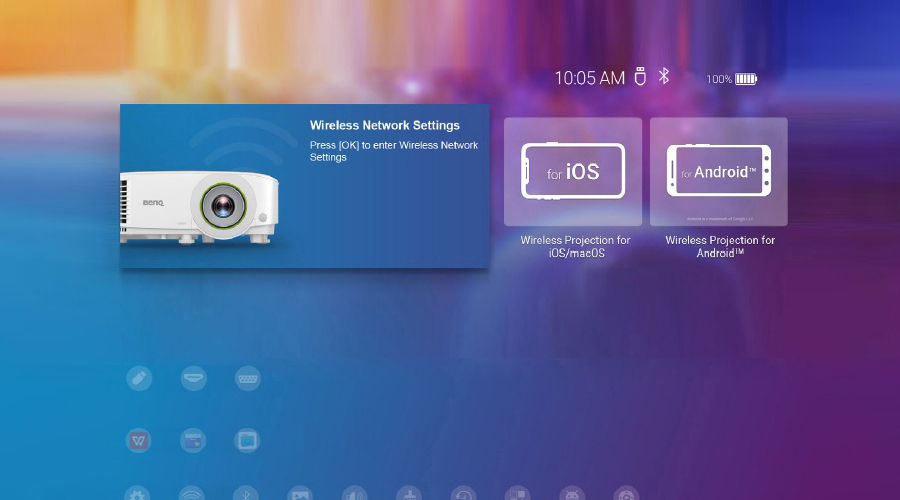The width and height of the screenshot is (900, 500).
Task: Select the VGA input source icon
Action: (248, 378)
